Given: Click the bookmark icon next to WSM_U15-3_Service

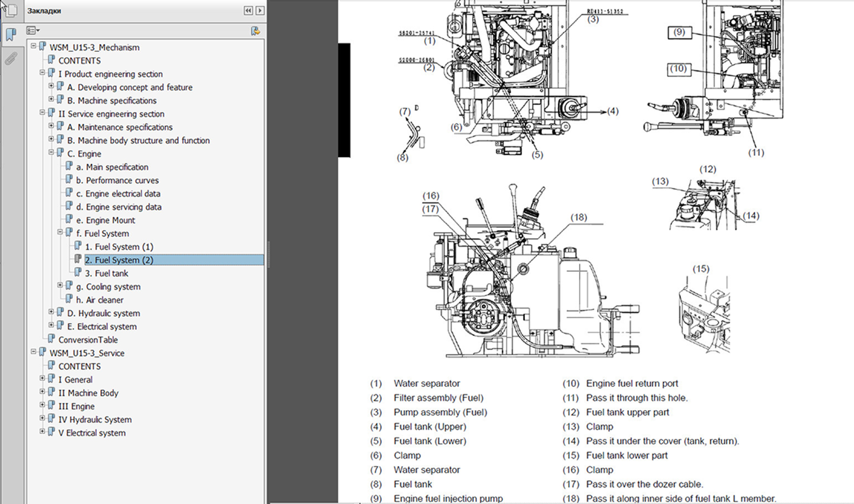Looking at the screenshot, I should coord(43,352).
